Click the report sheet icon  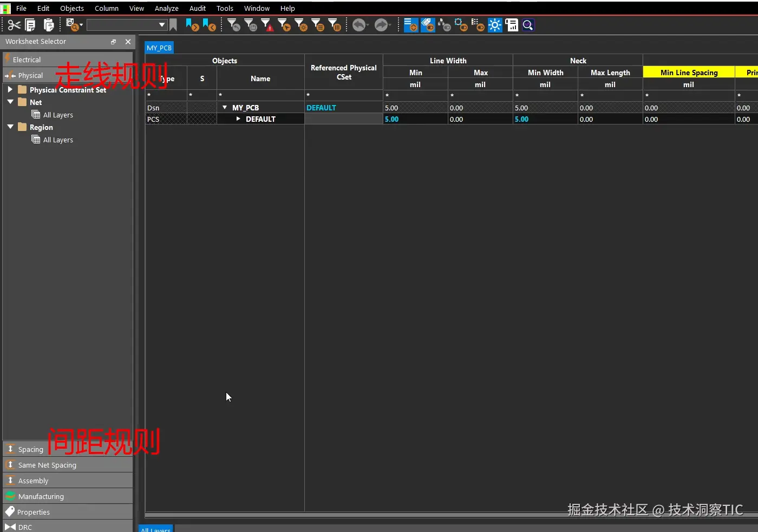click(512, 25)
